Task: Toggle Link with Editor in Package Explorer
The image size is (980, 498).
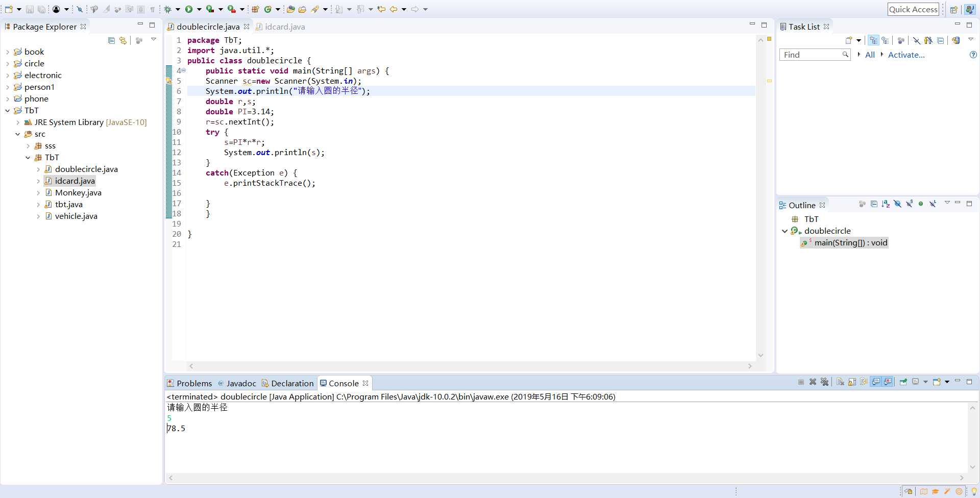Action: (123, 40)
